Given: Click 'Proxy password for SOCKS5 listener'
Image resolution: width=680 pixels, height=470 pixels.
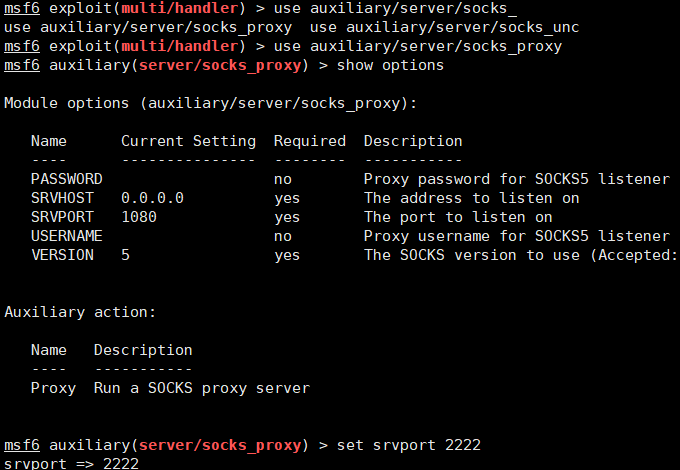Looking at the screenshot, I should click(x=517, y=179).
